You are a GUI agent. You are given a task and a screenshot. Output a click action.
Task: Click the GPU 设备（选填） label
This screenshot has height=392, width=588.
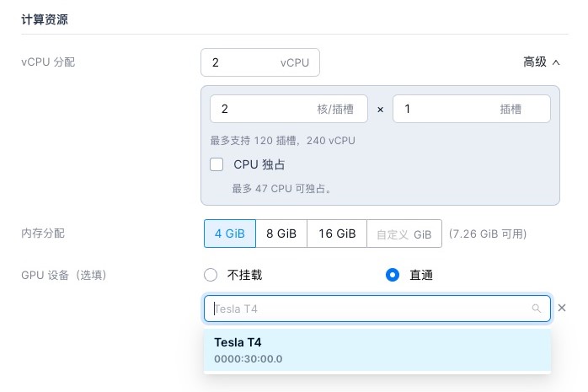click(x=64, y=275)
